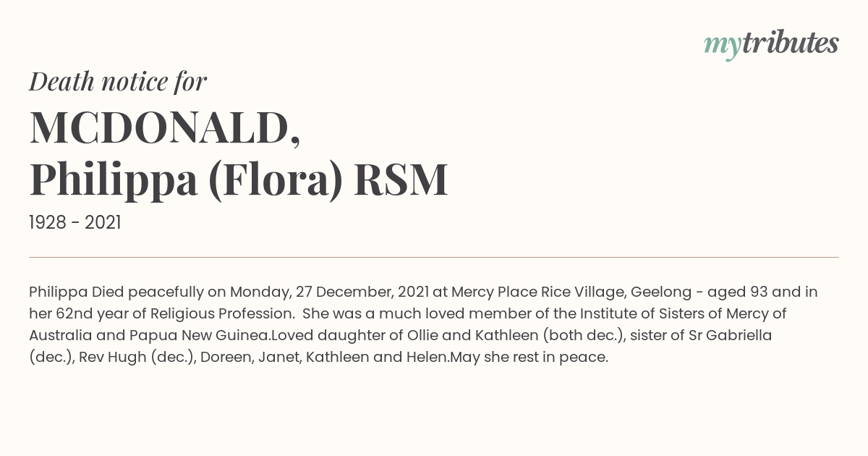
Task: Click the "Philippa (Flora) RSM" name line
Action: coord(239,180)
